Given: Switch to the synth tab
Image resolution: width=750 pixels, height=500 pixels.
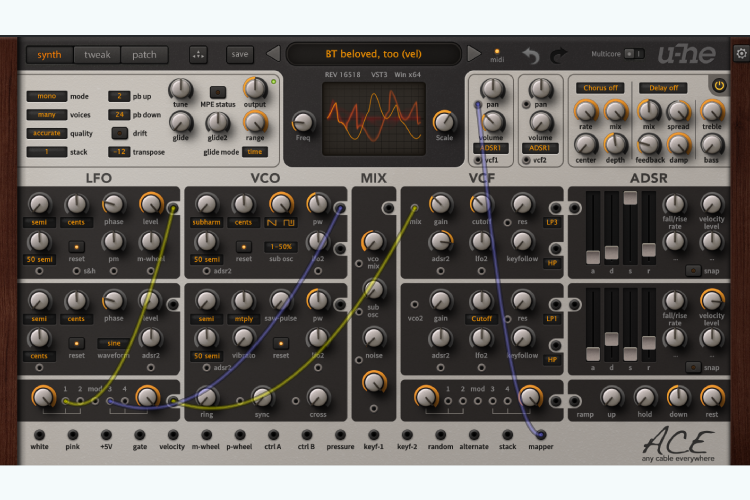Looking at the screenshot, I should pos(49,55).
